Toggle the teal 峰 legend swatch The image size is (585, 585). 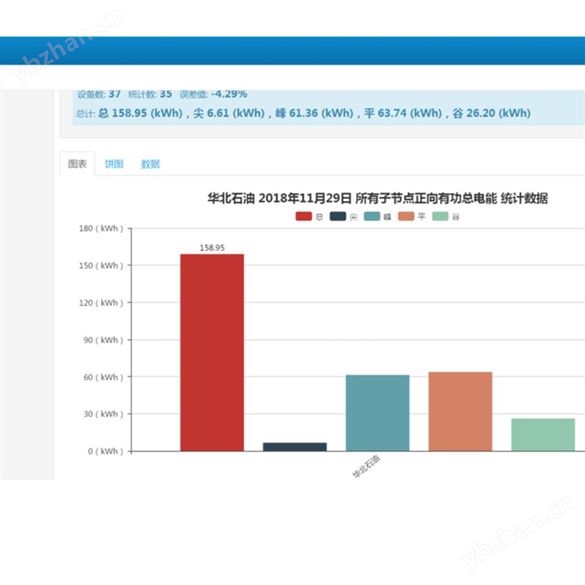(x=372, y=216)
